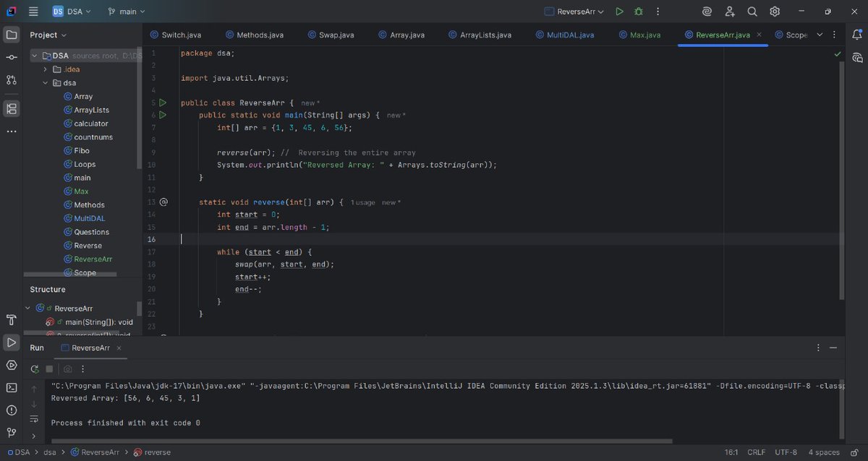Click the scroll down arrow in Run console
This screenshot has height=461, width=868.
point(34,404)
